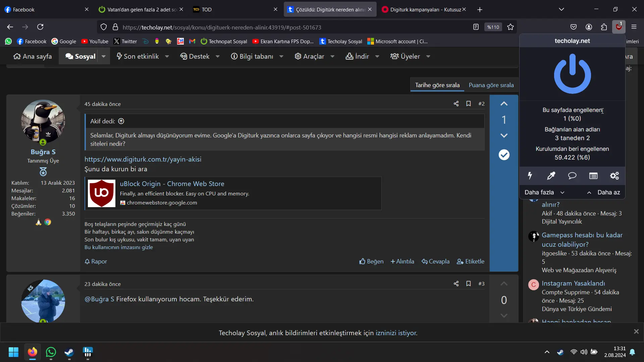Toggle uBlock Origin power button for techolay.net

[x=572, y=74]
